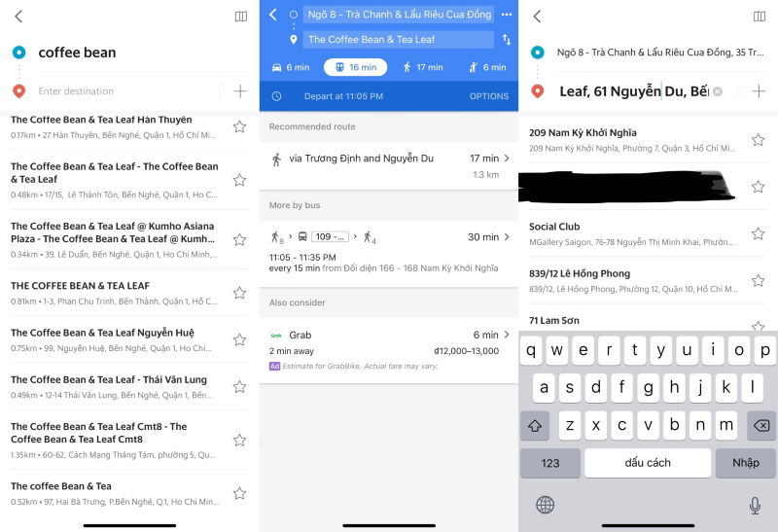Screen dimensions: 778x532
Task: Expand the 30 min bus 109 route chevron
Action: coord(507,237)
